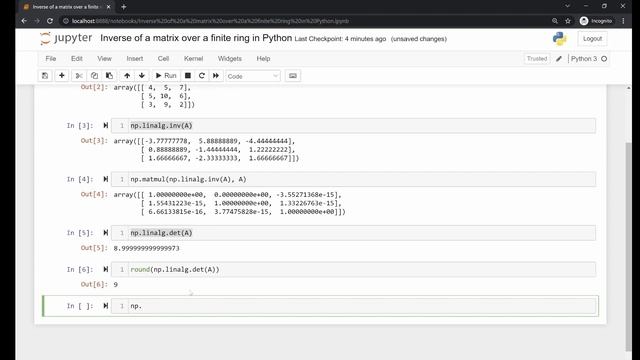Click the Last Checkpoint status text
The height and width of the screenshot is (360, 640).
coord(340,39)
